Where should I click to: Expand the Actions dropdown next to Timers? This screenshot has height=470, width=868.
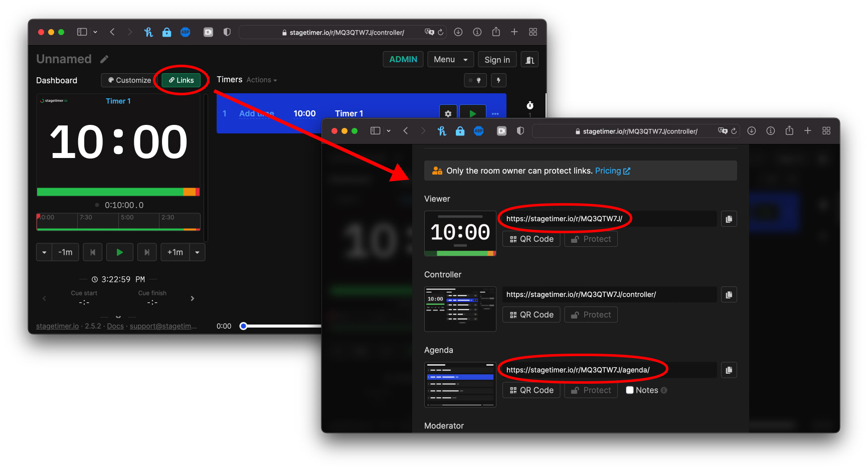click(x=261, y=80)
